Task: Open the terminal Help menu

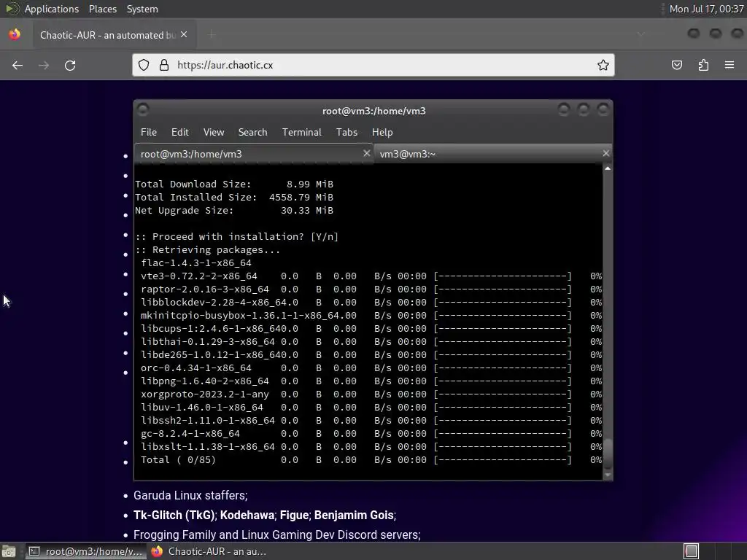Action: [382, 133]
